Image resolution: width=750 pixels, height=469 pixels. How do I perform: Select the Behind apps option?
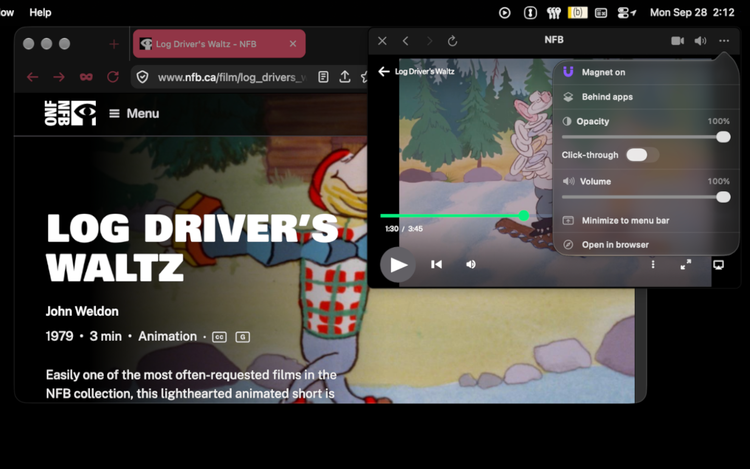(x=646, y=97)
